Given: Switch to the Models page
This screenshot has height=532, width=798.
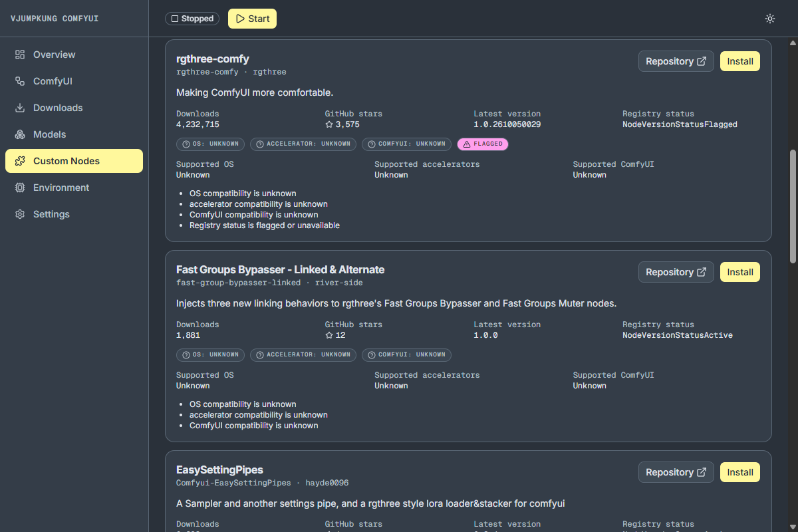Looking at the screenshot, I should 74,134.
